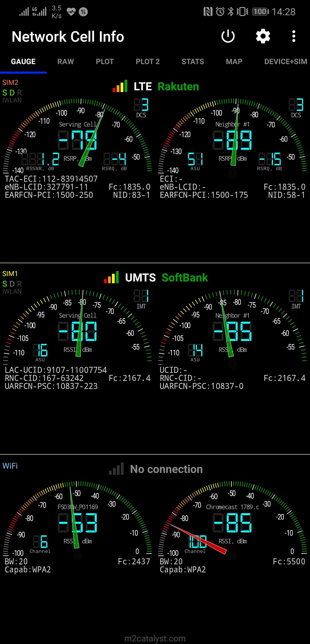Viewport: 310px width, 644px height.
Task: Open the PLOT 2 tab
Action: pos(148,62)
